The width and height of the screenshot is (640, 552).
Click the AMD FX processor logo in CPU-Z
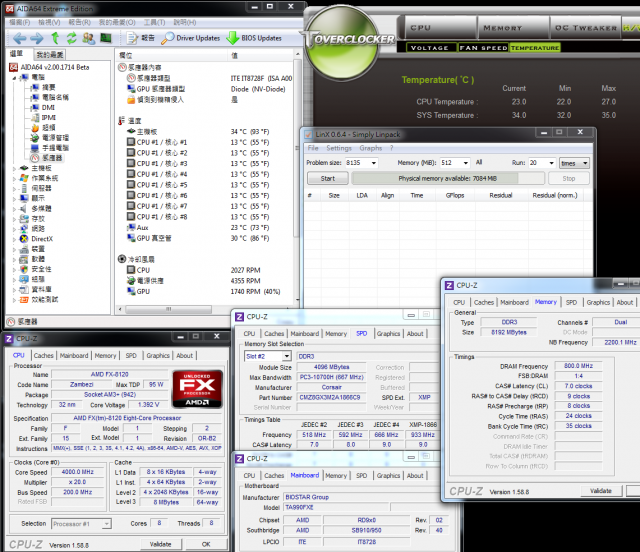coord(197,389)
